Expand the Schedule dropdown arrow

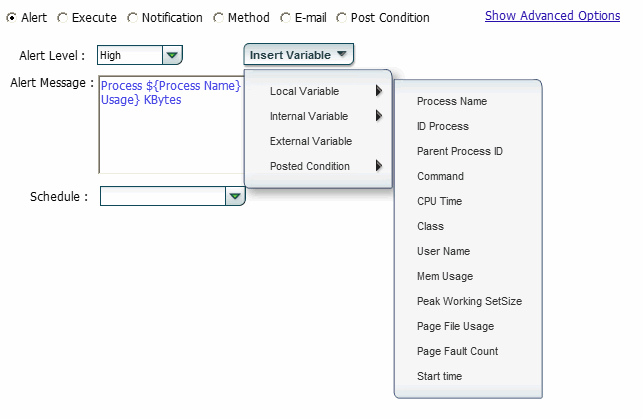pyautogui.click(x=235, y=197)
